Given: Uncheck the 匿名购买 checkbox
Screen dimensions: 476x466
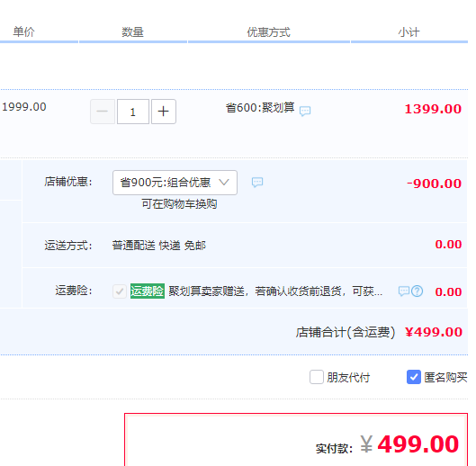Looking at the screenshot, I should coord(414,377).
